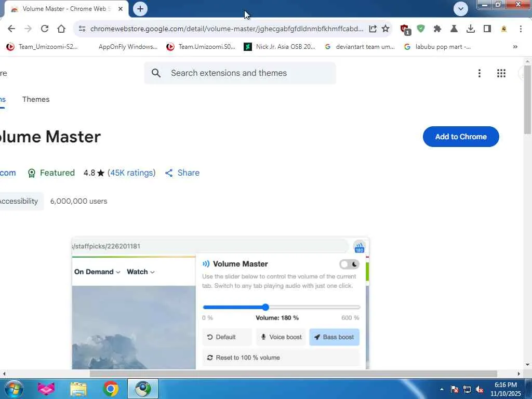Expand the On Demand dropdown in preview

[x=97, y=272]
